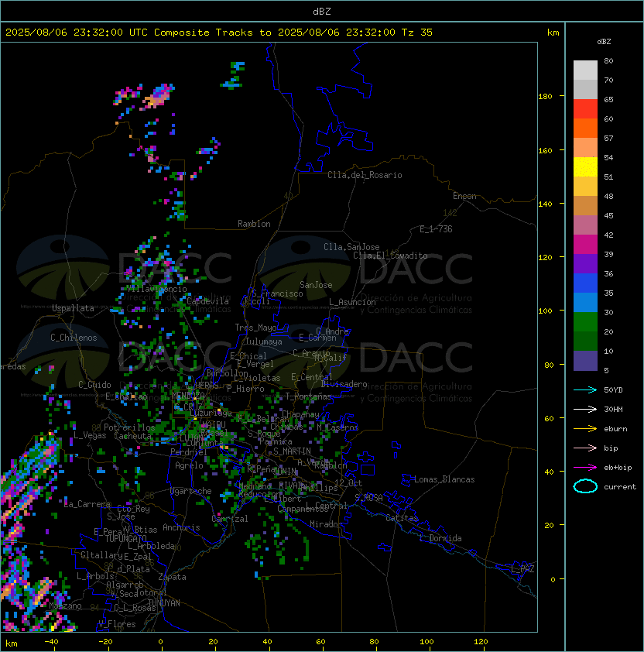The image size is (644, 652).
Task: Select the slate swatch above legend value 5
Action: (x=585, y=361)
